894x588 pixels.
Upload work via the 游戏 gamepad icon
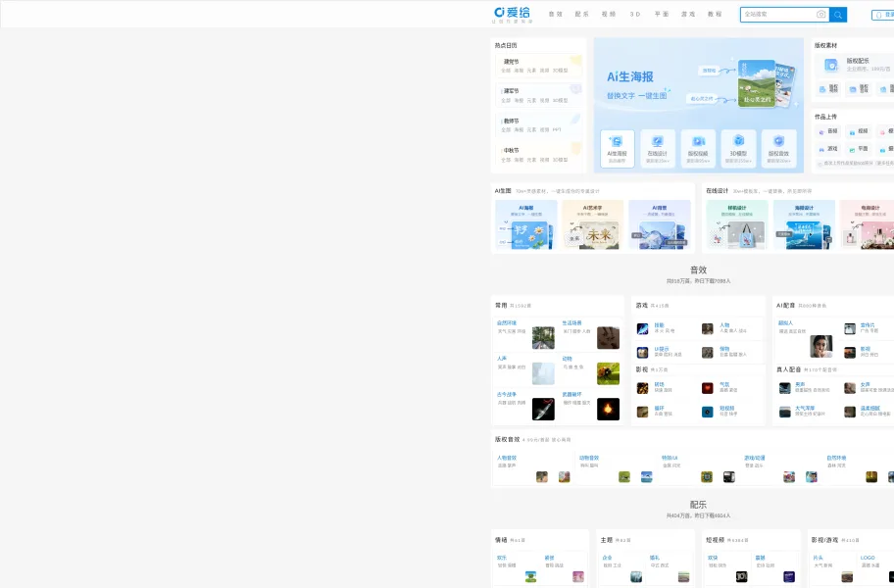click(821, 149)
